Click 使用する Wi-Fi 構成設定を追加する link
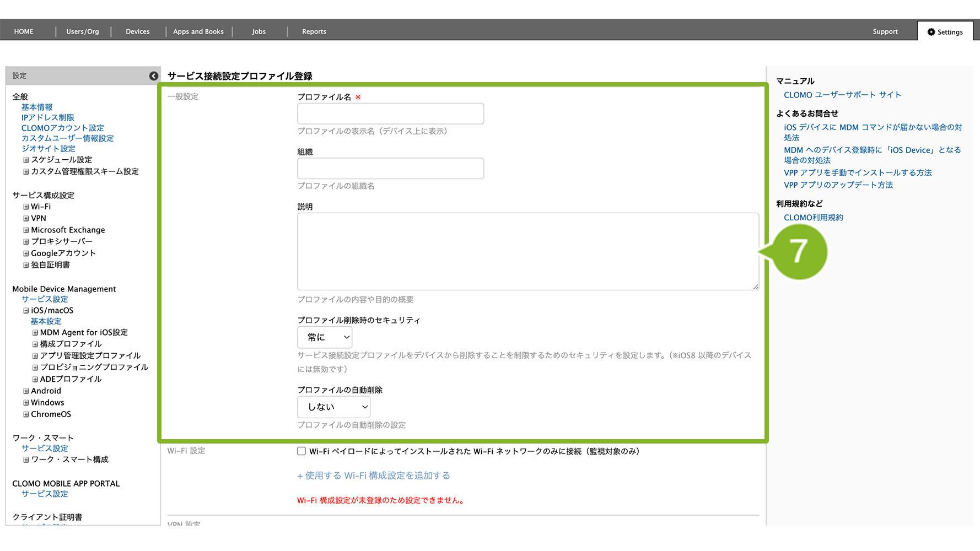The image size is (980, 551). 374,476
